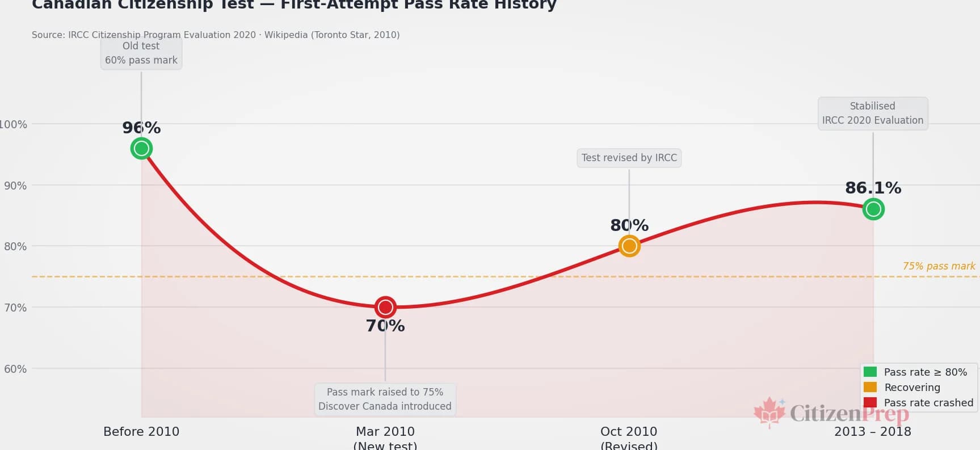Click the Mar 2010 axis label
Screen dimensions: 980x450
pyautogui.click(x=385, y=432)
